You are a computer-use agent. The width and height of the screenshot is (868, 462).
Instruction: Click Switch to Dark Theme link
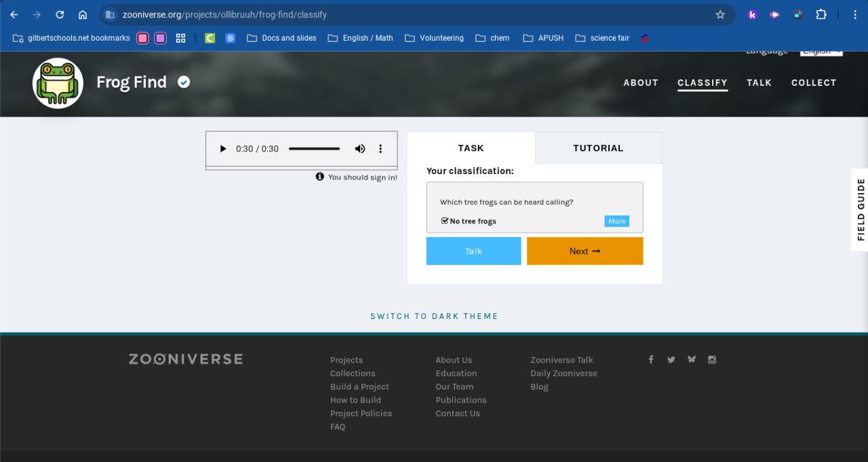[x=434, y=316]
